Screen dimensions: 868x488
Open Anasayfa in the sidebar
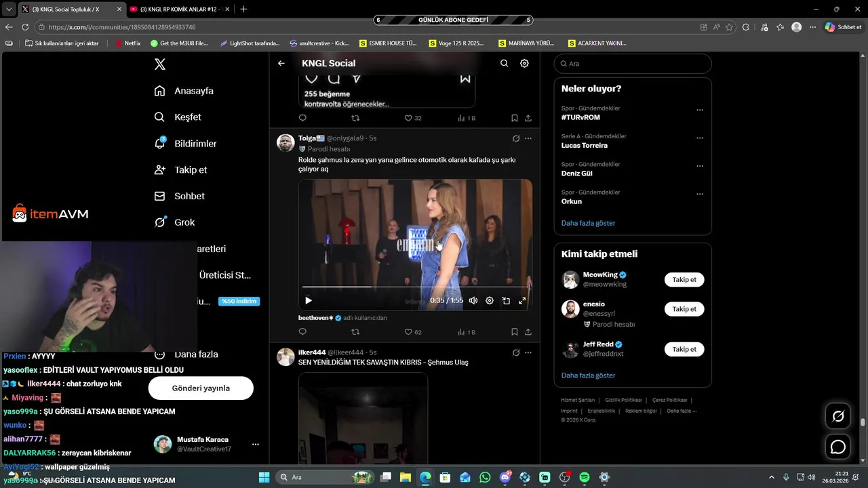click(184, 91)
